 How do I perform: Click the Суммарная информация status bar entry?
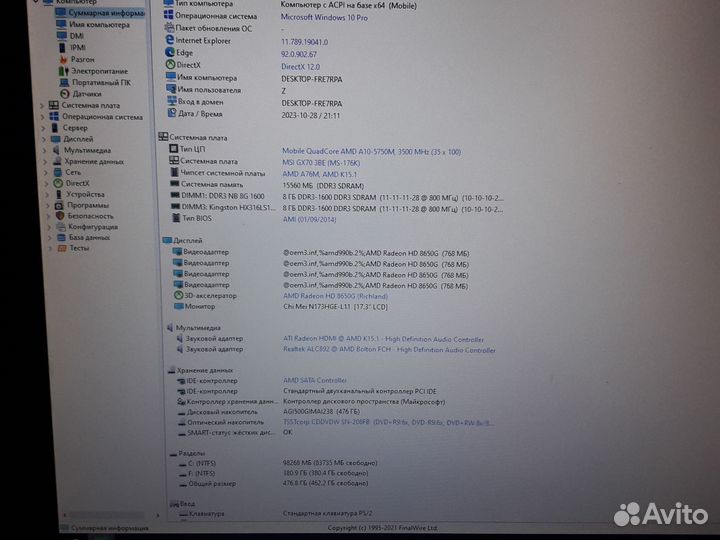point(105,528)
